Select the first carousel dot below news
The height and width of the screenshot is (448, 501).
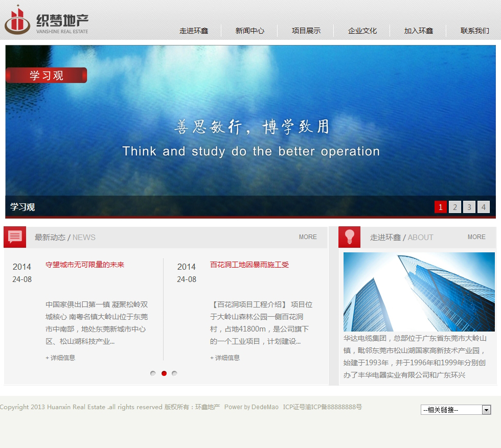coord(152,373)
